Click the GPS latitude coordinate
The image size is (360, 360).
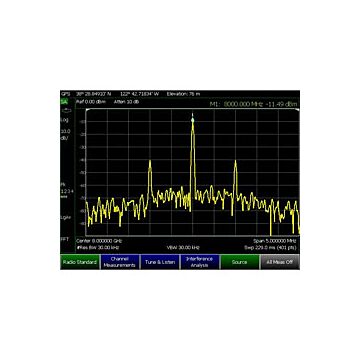(x=94, y=94)
